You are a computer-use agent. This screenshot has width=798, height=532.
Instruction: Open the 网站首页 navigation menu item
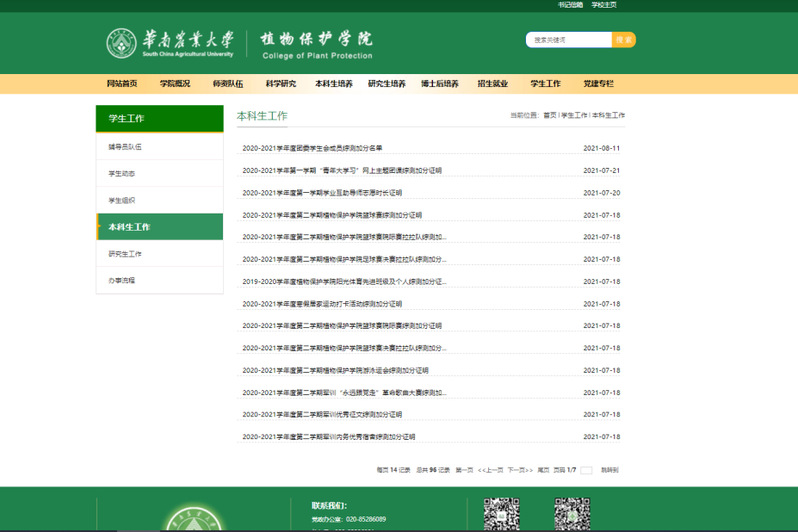122,84
